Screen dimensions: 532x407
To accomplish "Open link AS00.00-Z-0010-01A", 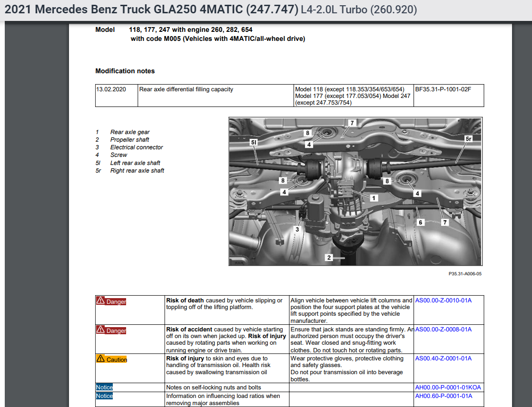I will [443, 300].
